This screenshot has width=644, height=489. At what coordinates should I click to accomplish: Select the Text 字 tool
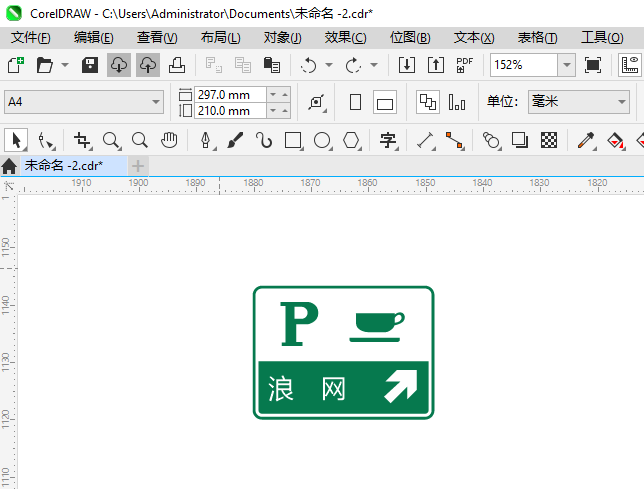(388, 140)
